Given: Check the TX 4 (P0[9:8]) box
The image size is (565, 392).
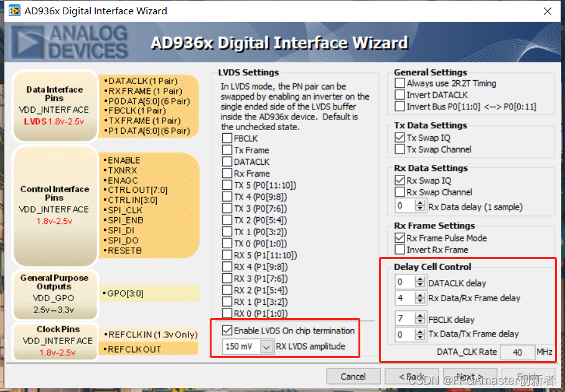Looking at the screenshot, I should [x=227, y=197].
